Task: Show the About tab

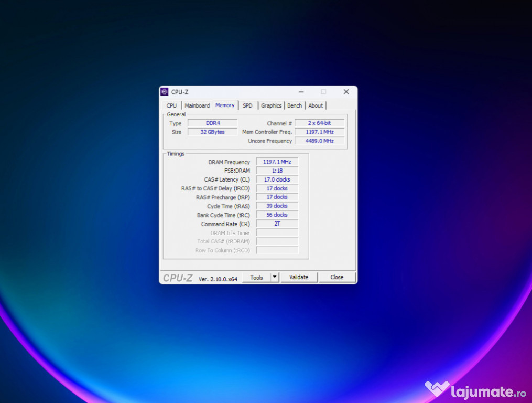Action: click(316, 105)
